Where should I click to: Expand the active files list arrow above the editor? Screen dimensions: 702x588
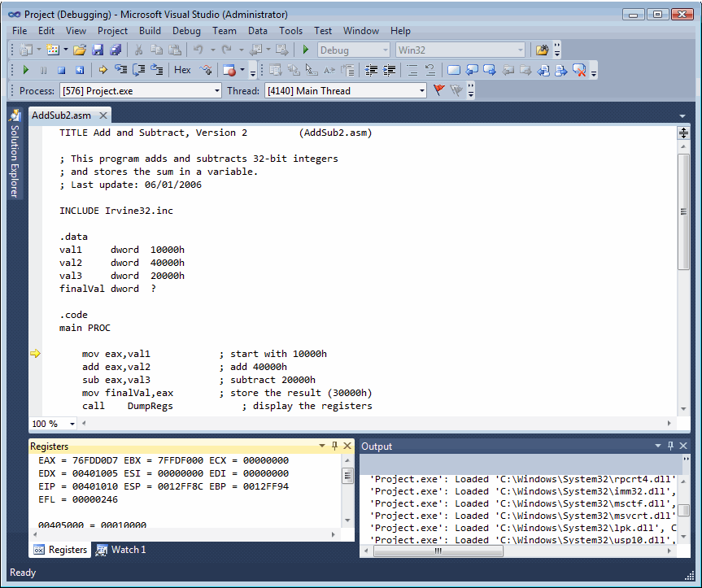pos(682,116)
